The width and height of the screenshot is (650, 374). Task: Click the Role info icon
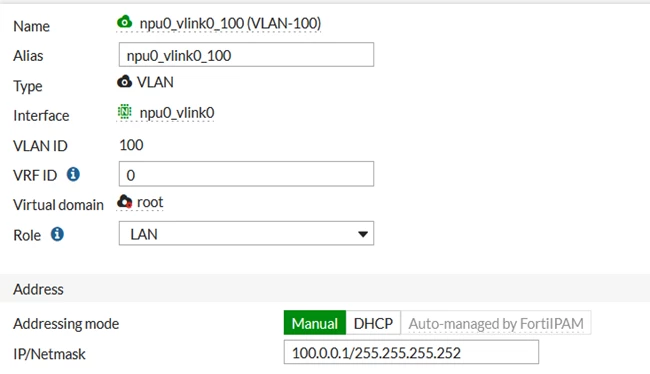57,234
